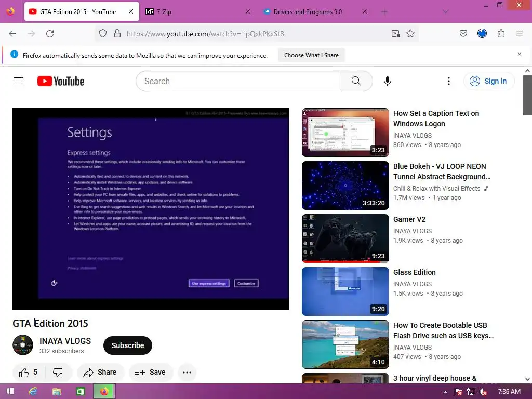Open a new tab with plus
This screenshot has width=532, height=399.
click(x=384, y=12)
